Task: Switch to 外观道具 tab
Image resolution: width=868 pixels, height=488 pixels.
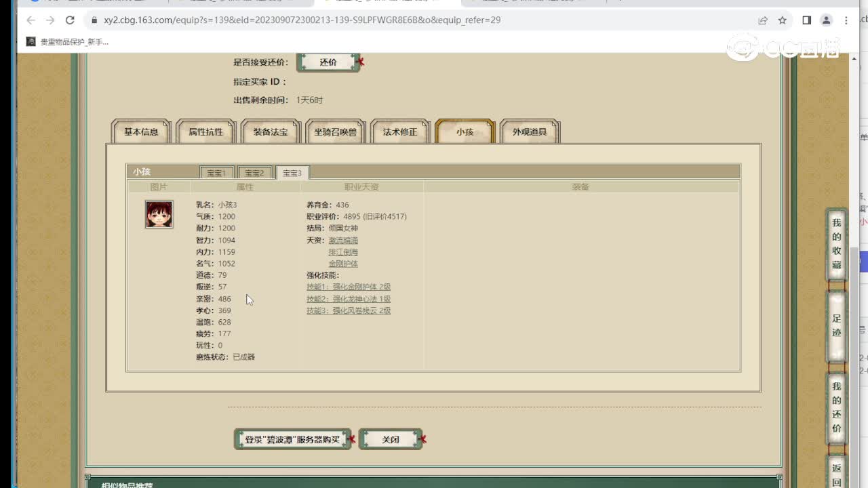Action: point(530,131)
